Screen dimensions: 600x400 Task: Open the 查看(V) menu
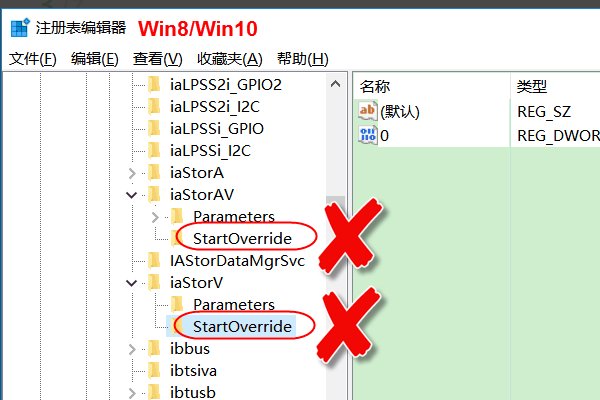pyautogui.click(x=157, y=59)
